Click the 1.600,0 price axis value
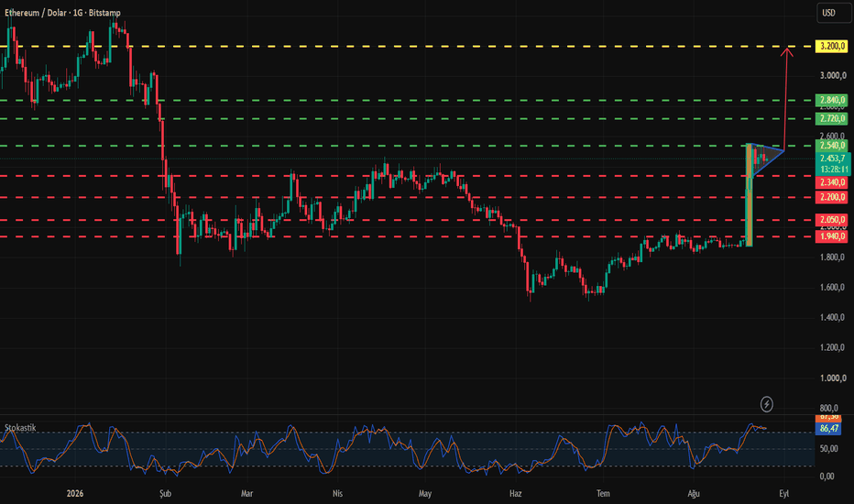 pyautogui.click(x=833, y=288)
